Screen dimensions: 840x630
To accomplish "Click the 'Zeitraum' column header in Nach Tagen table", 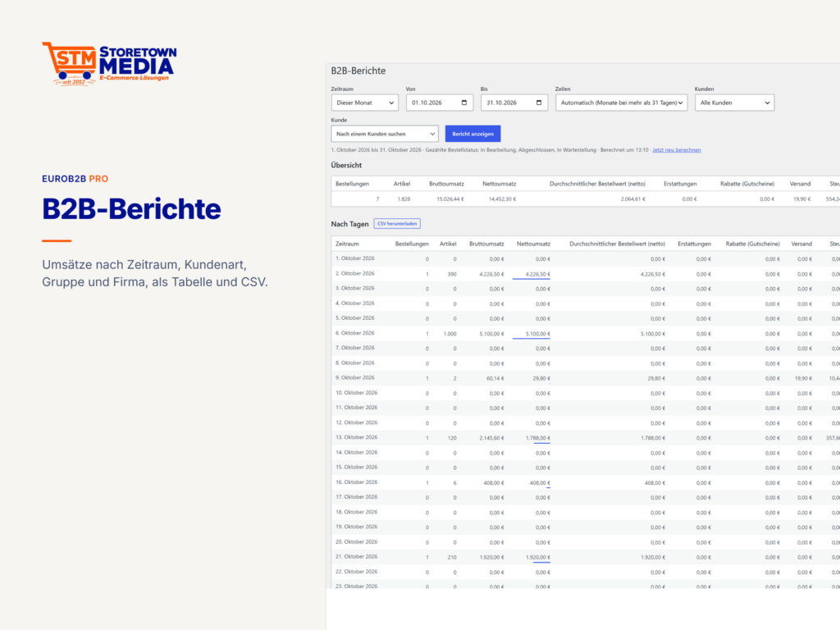I will [347, 244].
